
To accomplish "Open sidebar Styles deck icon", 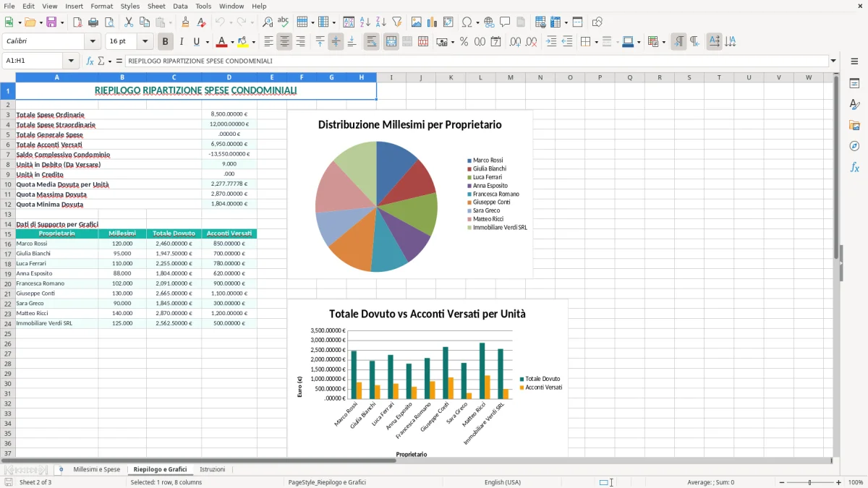I will point(854,105).
